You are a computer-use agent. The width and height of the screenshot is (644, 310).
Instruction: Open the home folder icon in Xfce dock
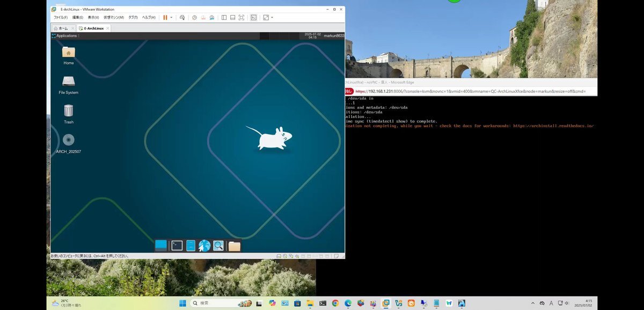click(x=235, y=246)
